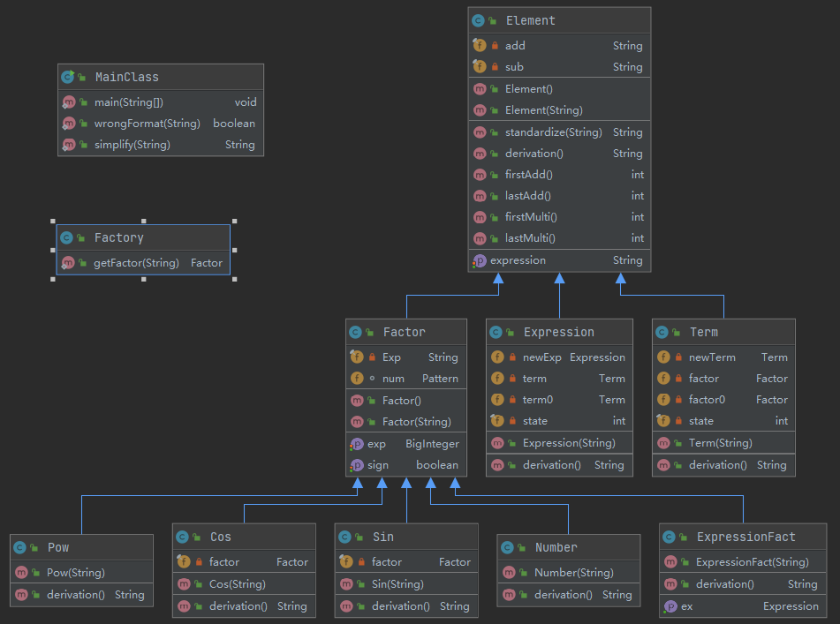
Task: Select the ExpressionFact class title
Action: coord(746,537)
